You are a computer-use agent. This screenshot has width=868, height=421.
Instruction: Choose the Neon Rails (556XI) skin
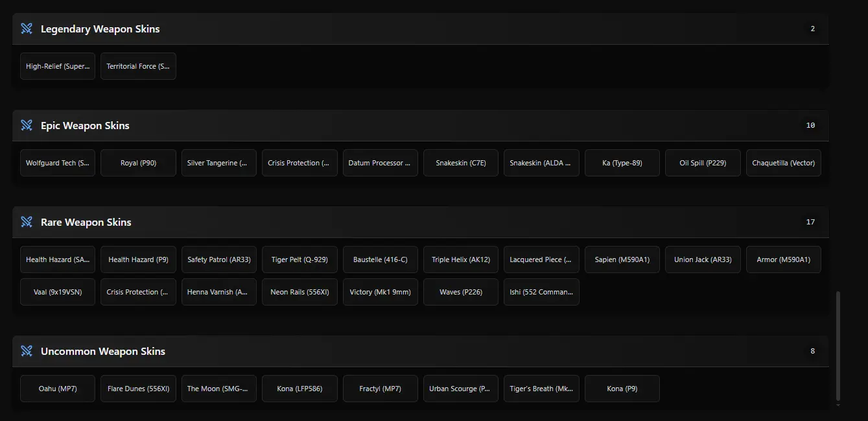[299, 292]
